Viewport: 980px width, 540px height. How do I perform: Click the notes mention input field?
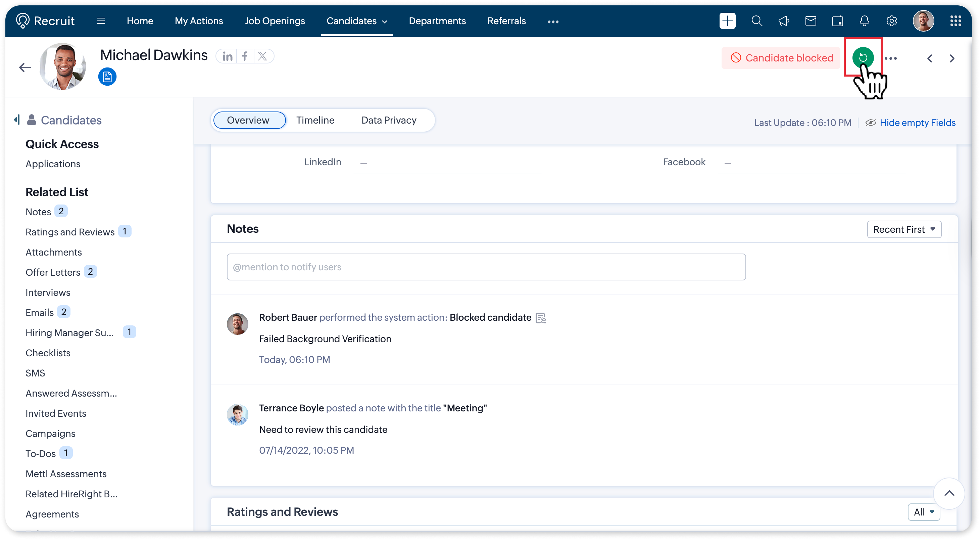tap(486, 267)
